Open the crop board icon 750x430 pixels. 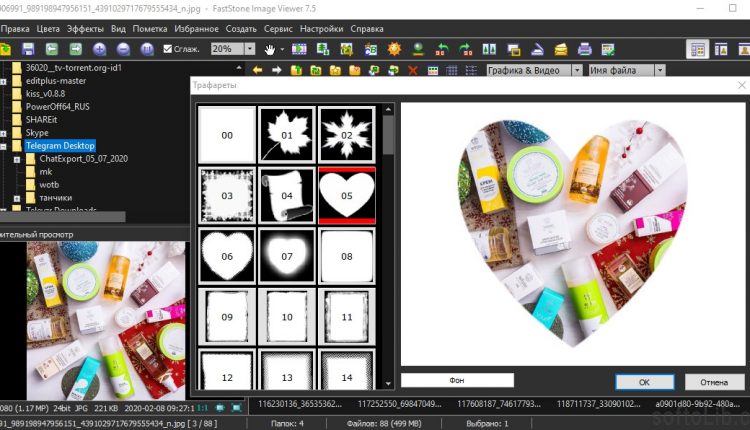[x=347, y=49]
